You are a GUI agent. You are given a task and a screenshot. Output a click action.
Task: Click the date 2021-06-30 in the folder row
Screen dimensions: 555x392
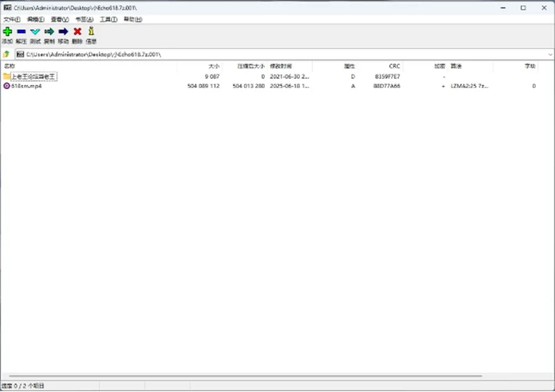coord(289,76)
